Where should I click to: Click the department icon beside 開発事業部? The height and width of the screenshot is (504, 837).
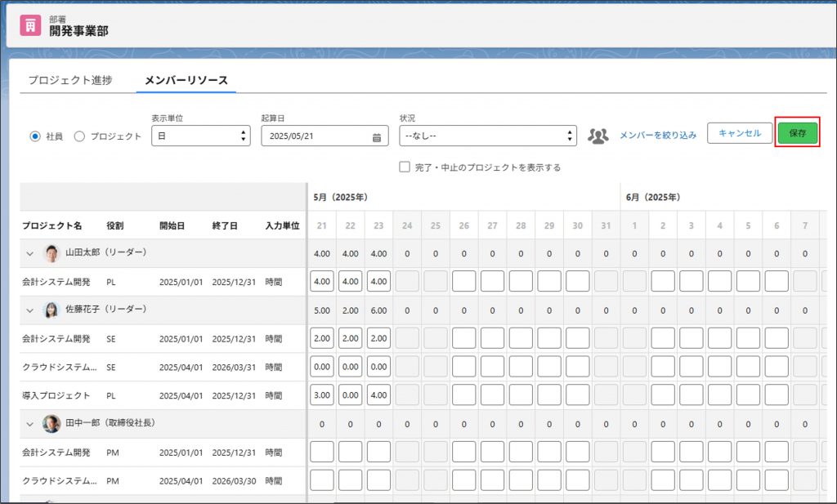click(30, 25)
